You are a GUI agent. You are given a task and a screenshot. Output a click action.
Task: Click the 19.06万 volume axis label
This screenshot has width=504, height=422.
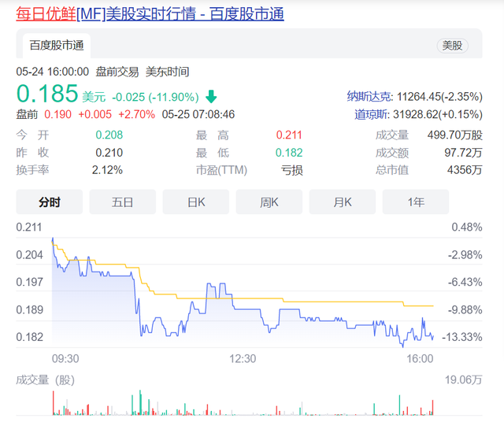[x=464, y=380]
